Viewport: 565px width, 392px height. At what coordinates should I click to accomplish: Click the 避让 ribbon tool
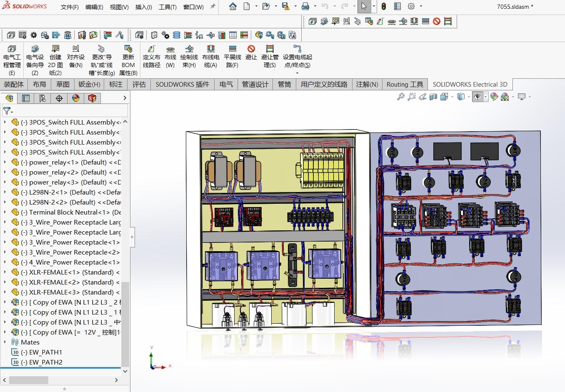pyautogui.click(x=251, y=53)
